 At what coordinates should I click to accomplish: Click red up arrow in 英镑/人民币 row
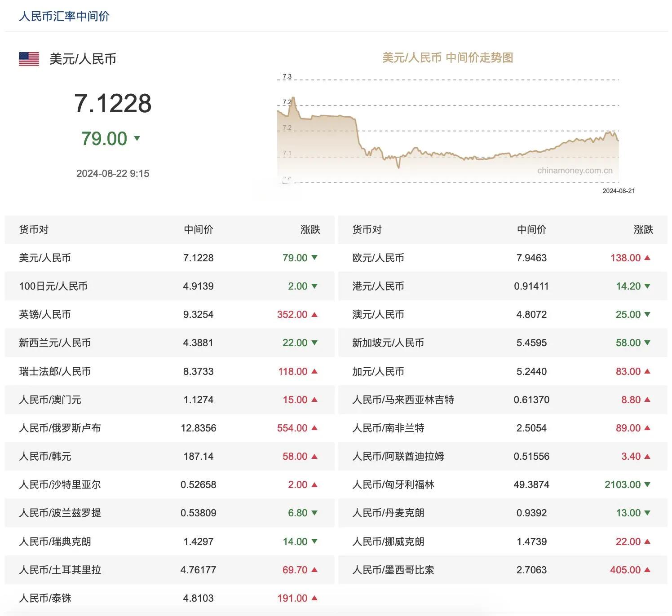(314, 315)
